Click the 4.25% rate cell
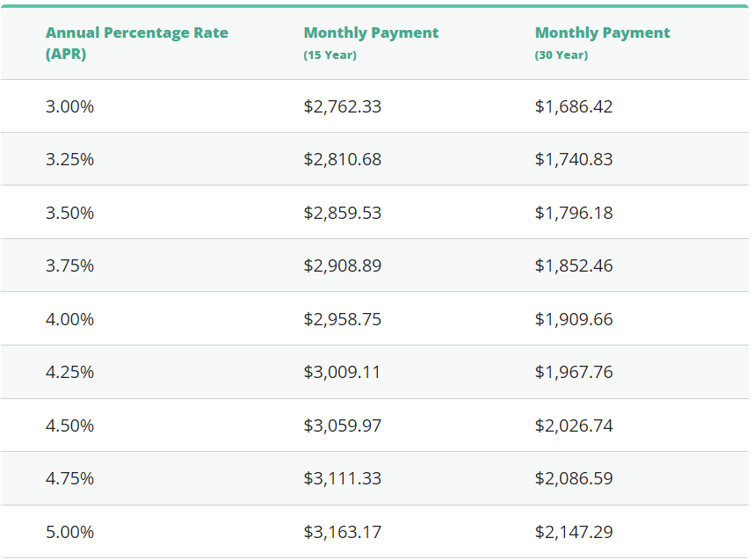754x560 pixels. pos(69,372)
